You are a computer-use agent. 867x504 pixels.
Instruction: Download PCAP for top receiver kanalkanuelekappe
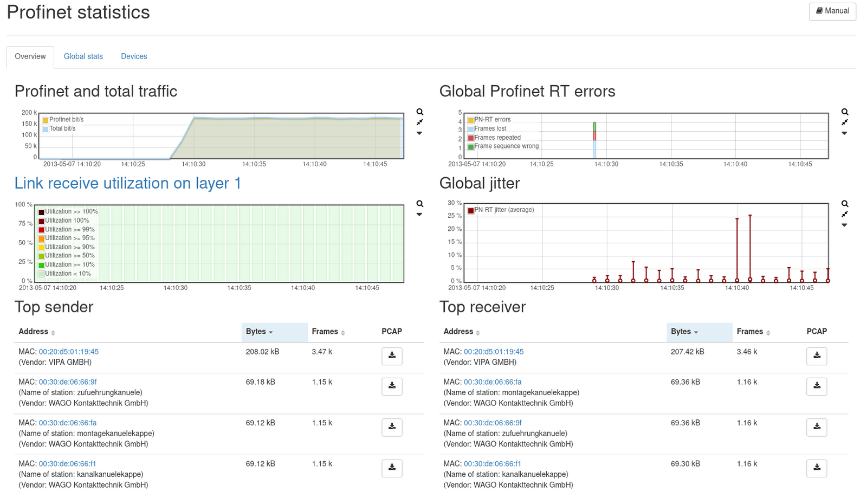tap(817, 468)
